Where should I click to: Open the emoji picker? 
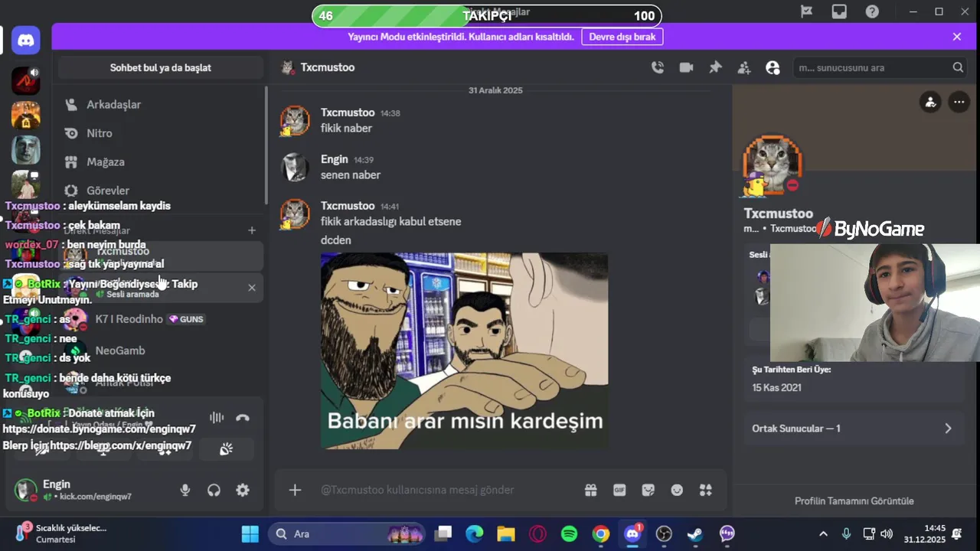(x=677, y=490)
